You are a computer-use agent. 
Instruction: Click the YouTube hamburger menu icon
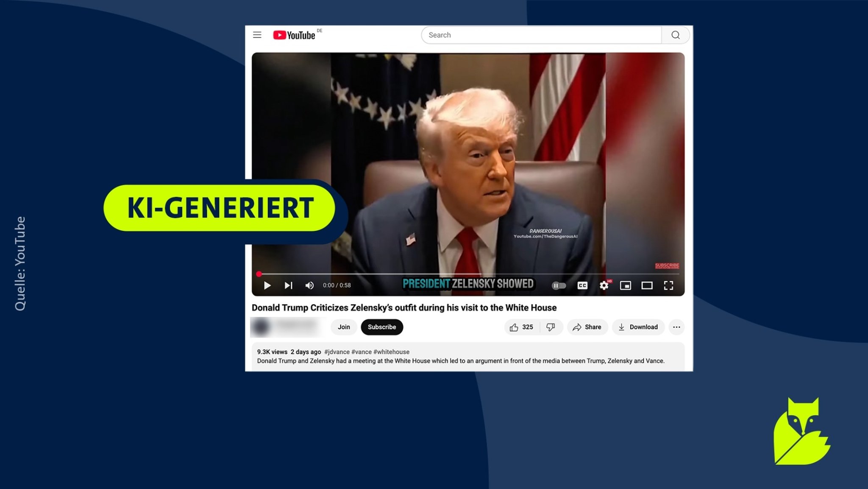(x=257, y=35)
